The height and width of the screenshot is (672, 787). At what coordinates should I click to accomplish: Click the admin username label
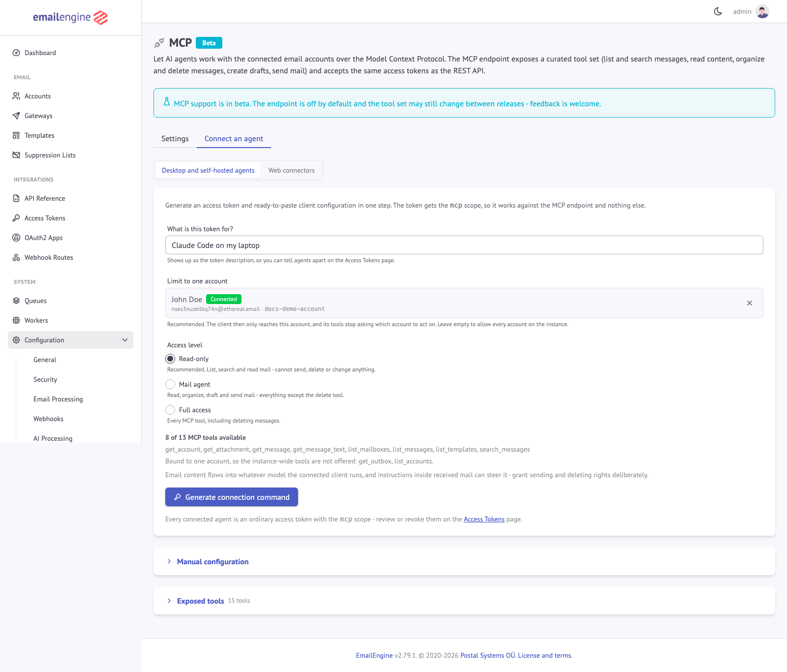click(742, 11)
